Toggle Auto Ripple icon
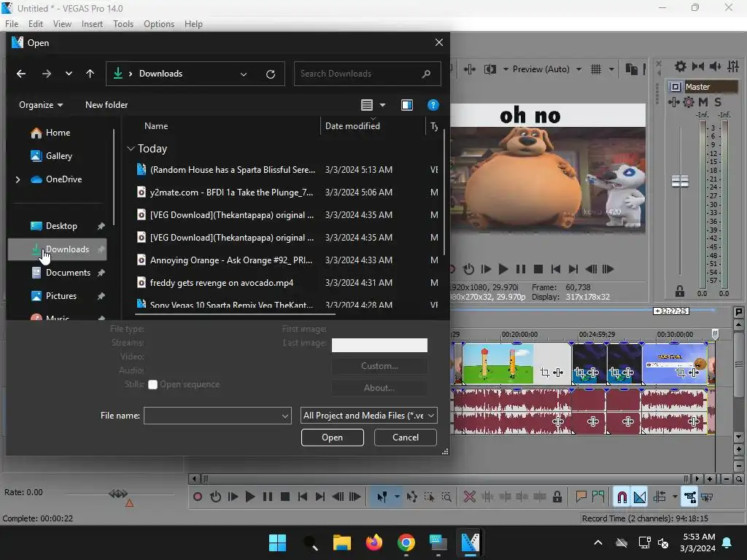Image resolution: width=747 pixels, height=560 pixels. [x=659, y=497]
